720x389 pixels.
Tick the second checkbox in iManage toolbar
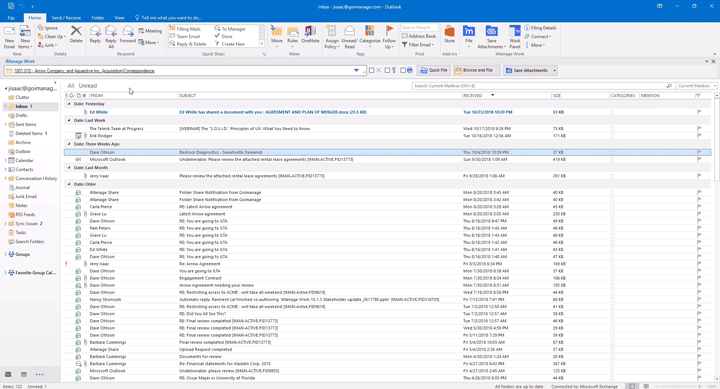[387, 70]
